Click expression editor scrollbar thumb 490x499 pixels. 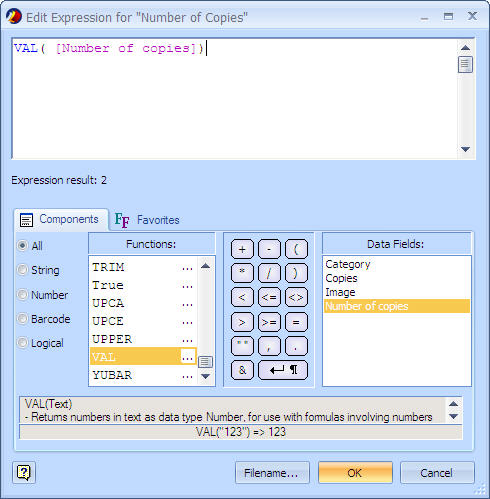[465, 64]
